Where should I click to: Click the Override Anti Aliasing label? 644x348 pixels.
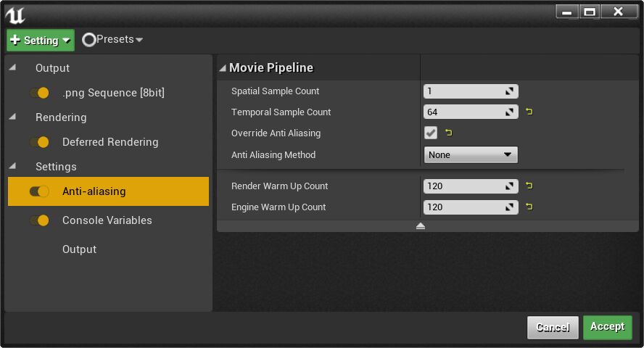(x=276, y=133)
